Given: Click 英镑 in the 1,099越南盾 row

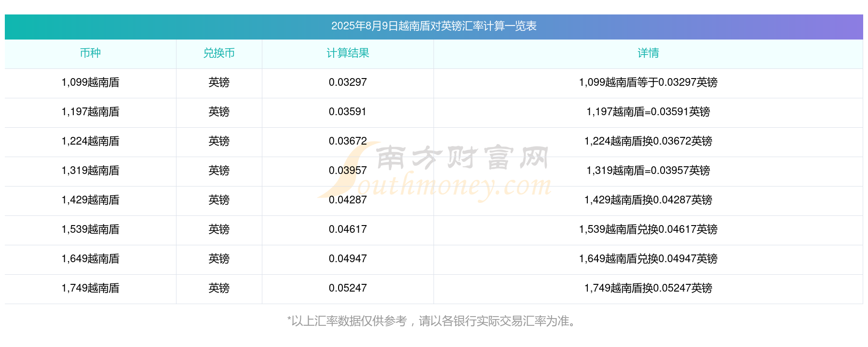Looking at the screenshot, I should pyautogui.click(x=219, y=82).
